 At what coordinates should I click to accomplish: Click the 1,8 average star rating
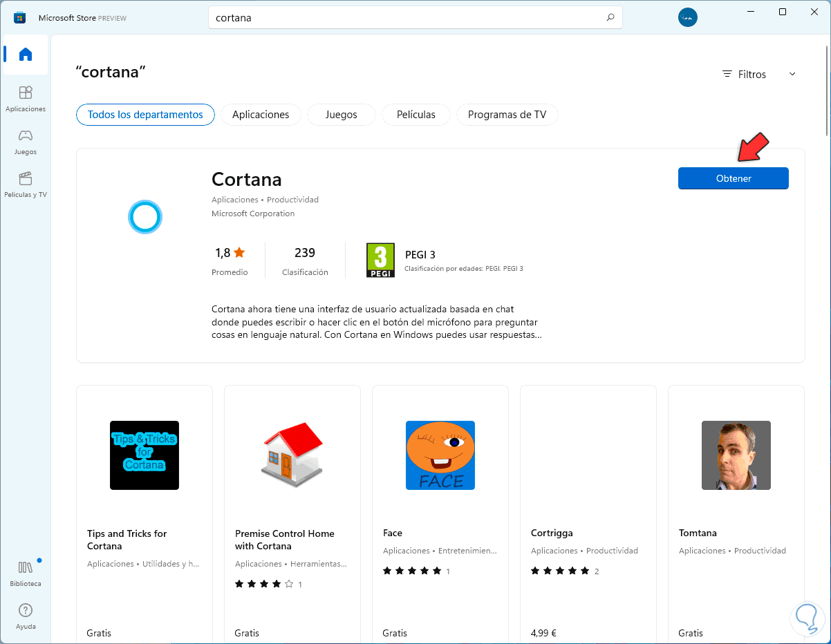[230, 253]
